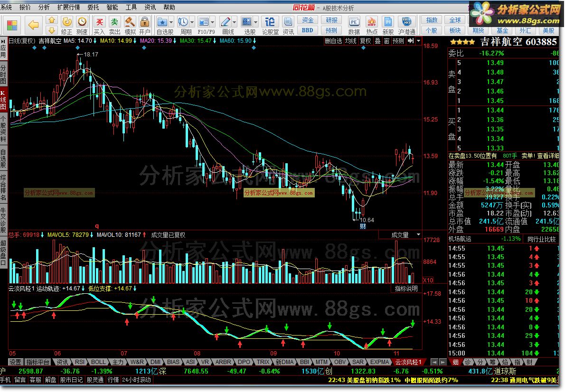
Task: Click the colorful home grid icon
Action: point(12,25)
